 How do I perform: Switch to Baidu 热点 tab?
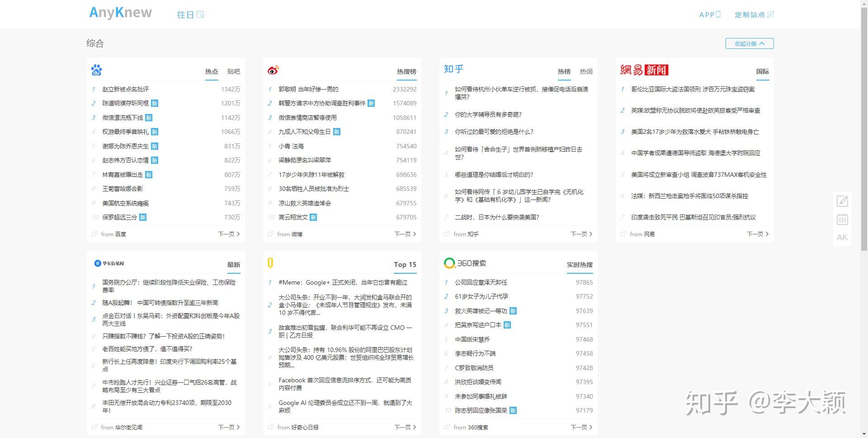212,71
